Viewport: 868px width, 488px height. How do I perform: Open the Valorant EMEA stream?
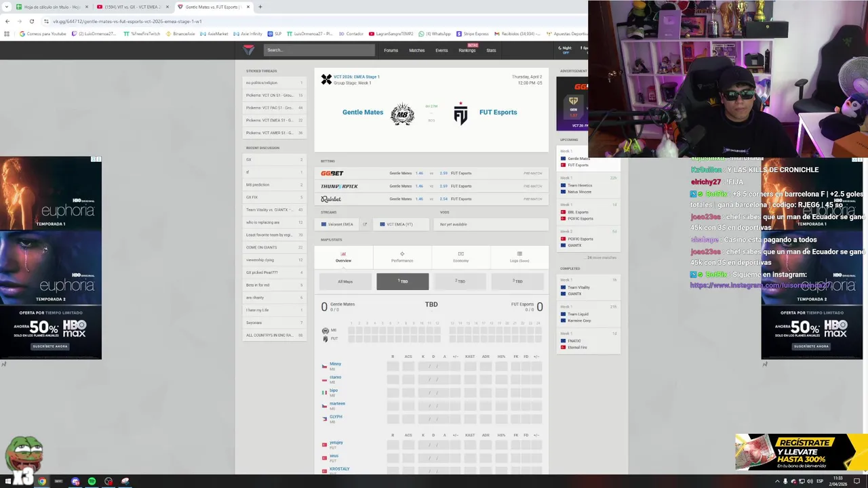point(338,224)
